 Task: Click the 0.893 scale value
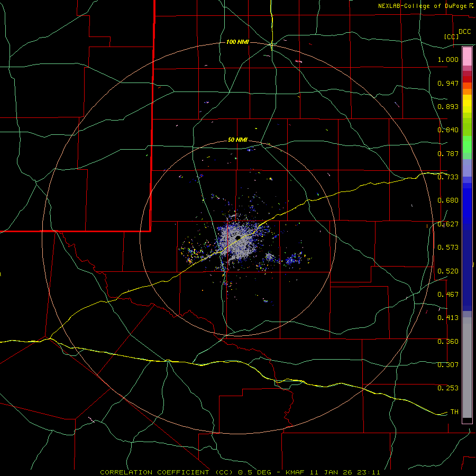coord(448,107)
